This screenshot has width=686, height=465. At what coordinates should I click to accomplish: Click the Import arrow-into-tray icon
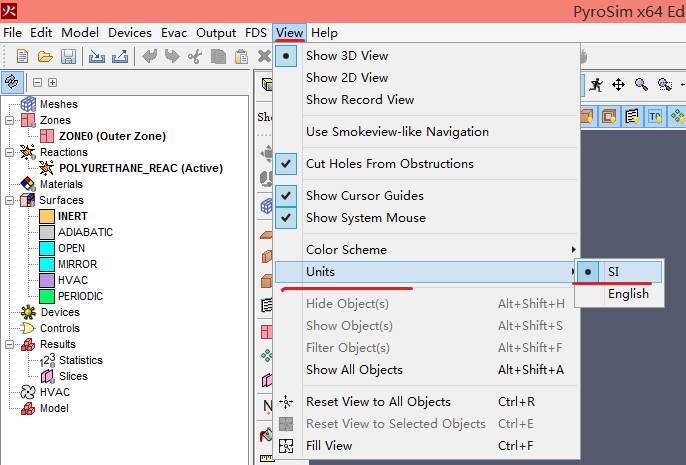click(97, 56)
